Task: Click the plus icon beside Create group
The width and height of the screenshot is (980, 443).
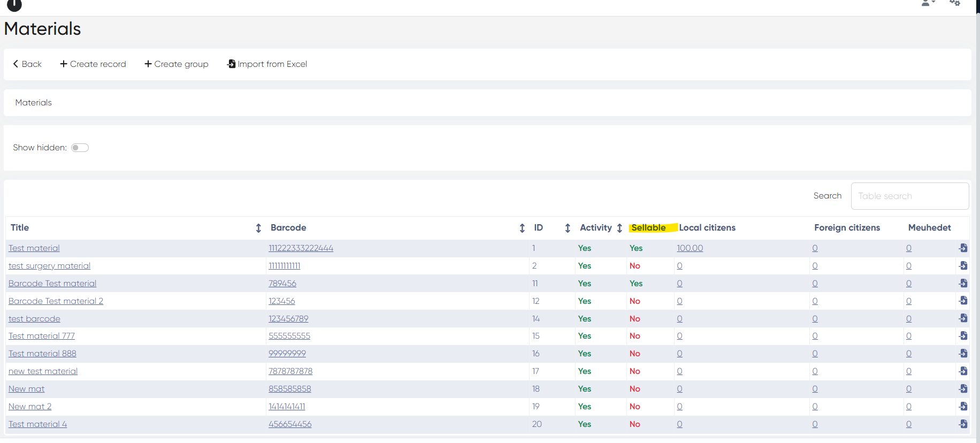Action: coord(148,64)
